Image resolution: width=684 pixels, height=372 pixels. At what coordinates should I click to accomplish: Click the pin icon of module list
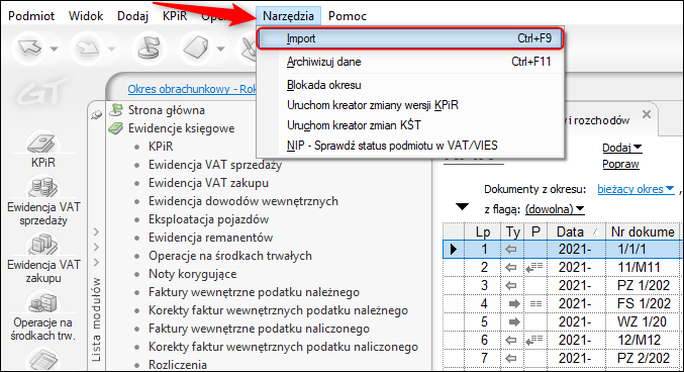tap(96, 115)
